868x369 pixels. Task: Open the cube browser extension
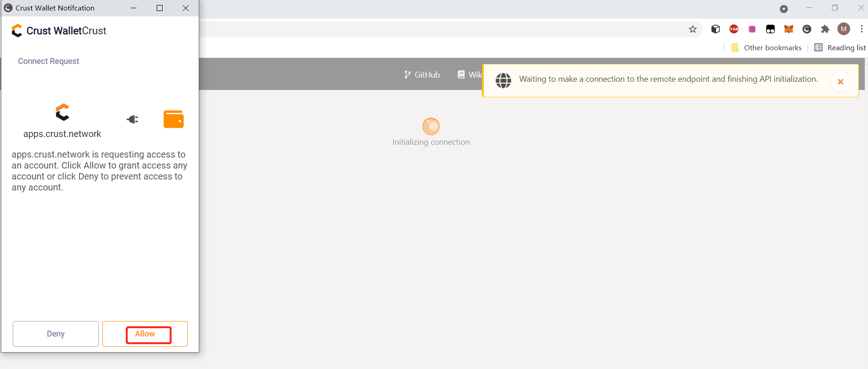(x=715, y=29)
